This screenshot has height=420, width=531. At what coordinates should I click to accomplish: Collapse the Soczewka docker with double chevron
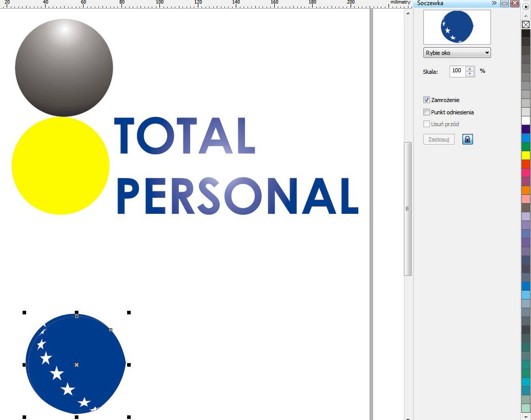pos(495,3)
